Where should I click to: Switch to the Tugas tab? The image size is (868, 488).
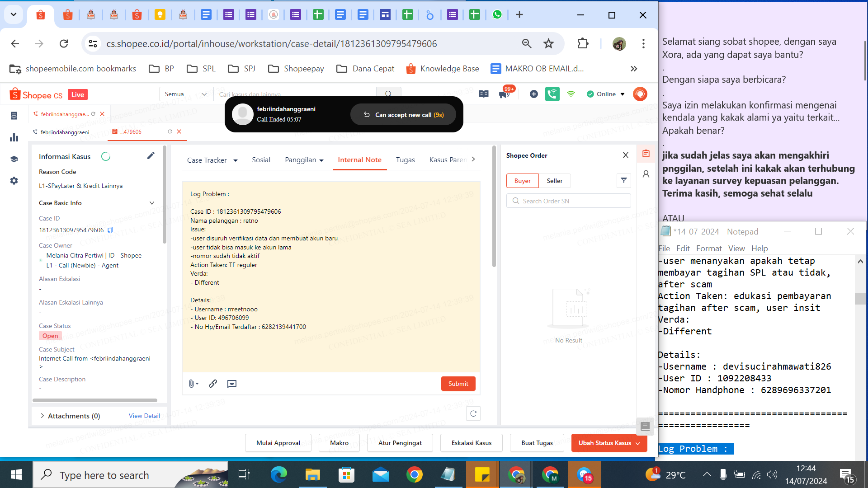tap(405, 160)
